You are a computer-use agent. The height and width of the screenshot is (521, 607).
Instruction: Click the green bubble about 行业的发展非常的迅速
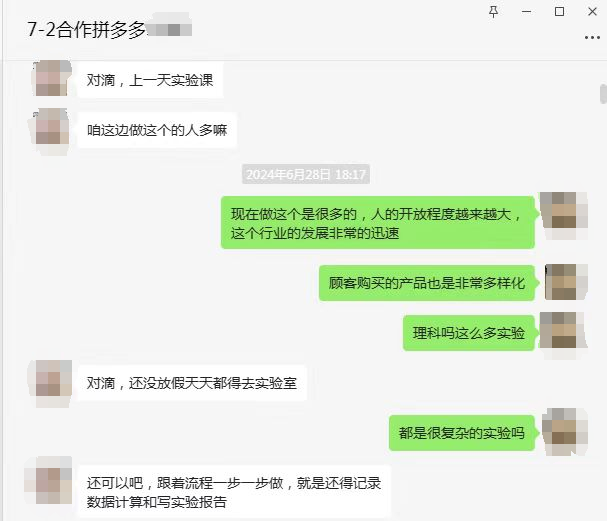click(x=377, y=223)
